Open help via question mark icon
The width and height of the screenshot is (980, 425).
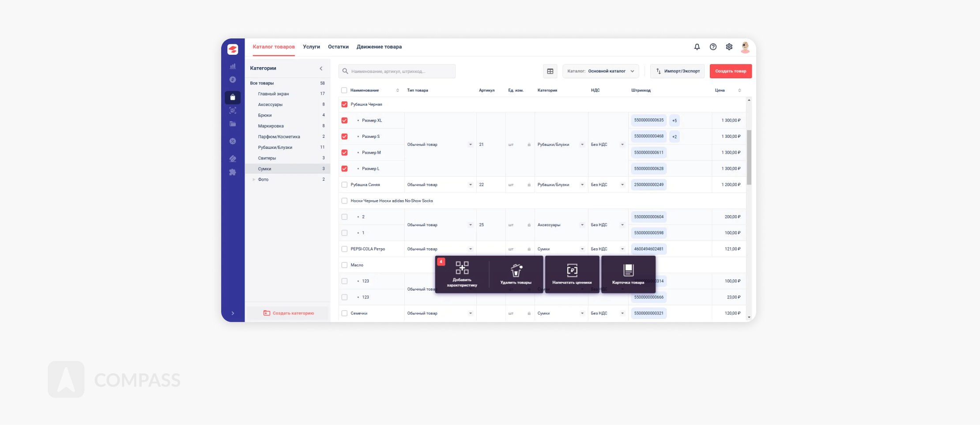click(x=713, y=47)
